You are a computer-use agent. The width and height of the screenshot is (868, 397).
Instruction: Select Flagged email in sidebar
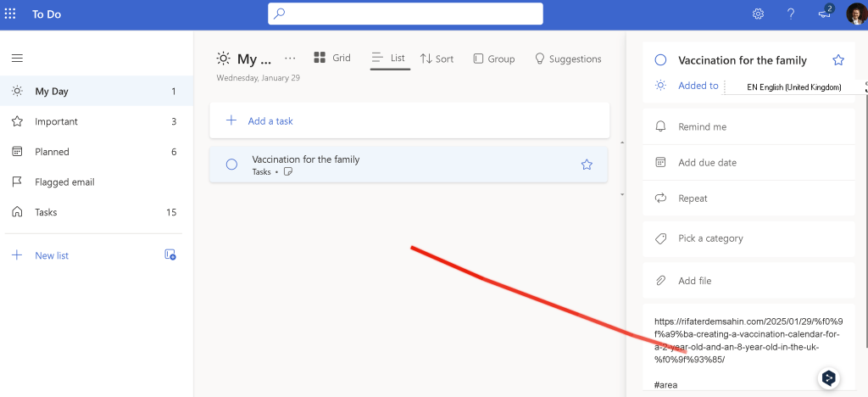pyautogui.click(x=97, y=182)
